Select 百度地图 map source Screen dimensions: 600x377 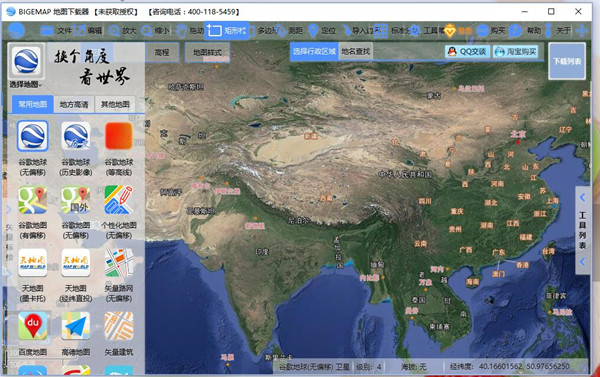coord(33,334)
